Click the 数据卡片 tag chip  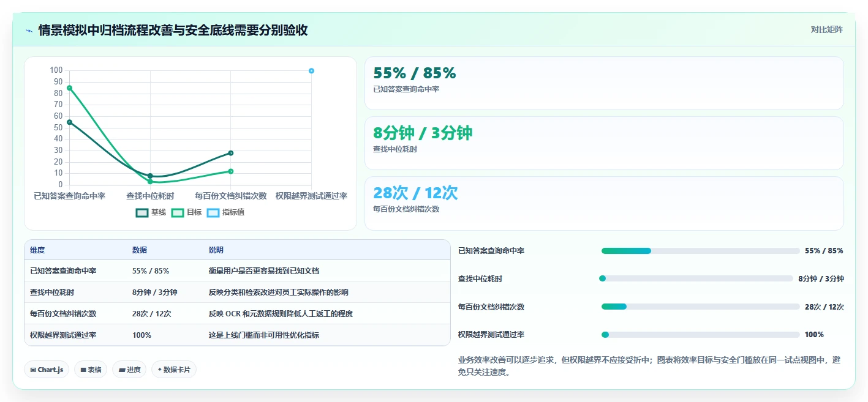(174, 370)
